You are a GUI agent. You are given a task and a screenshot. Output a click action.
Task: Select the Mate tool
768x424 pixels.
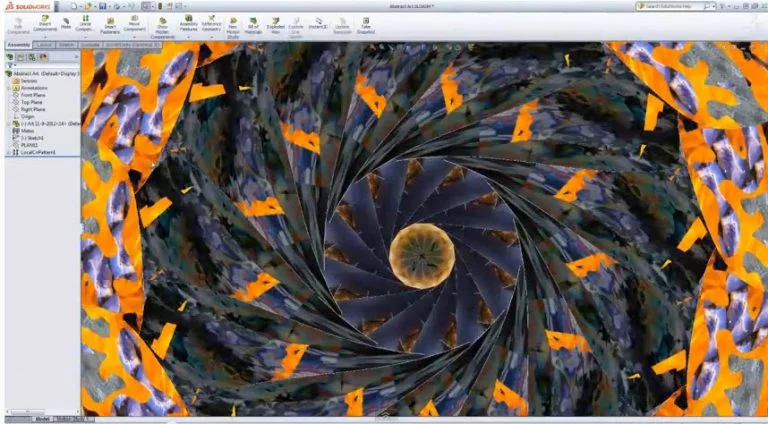pyautogui.click(x=66, y=23)
